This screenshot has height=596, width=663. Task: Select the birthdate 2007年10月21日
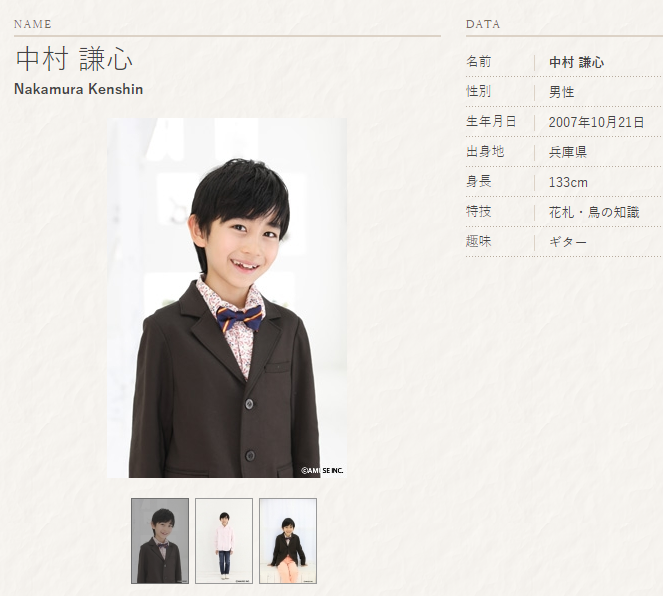click(x=596, y=122)
